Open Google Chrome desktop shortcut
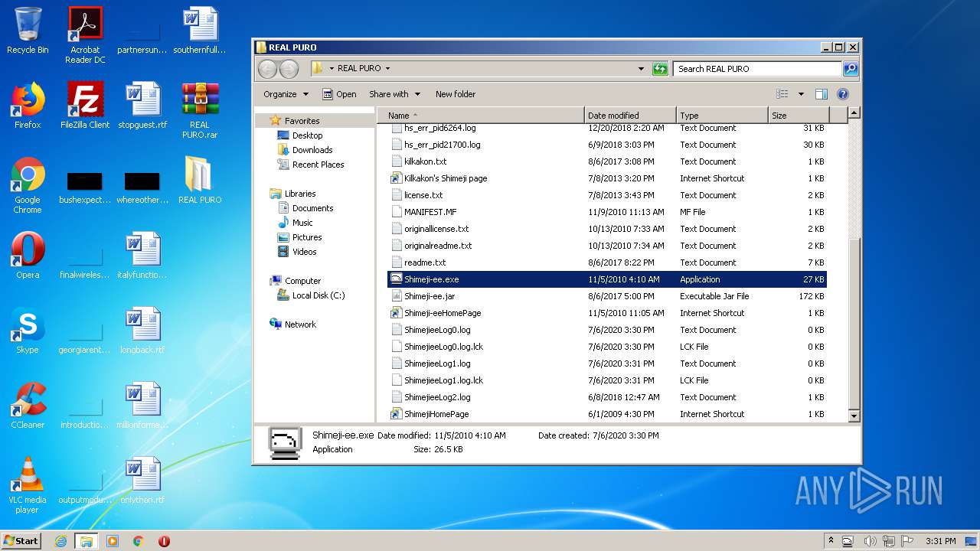980x551 pixels. (28, 185)
